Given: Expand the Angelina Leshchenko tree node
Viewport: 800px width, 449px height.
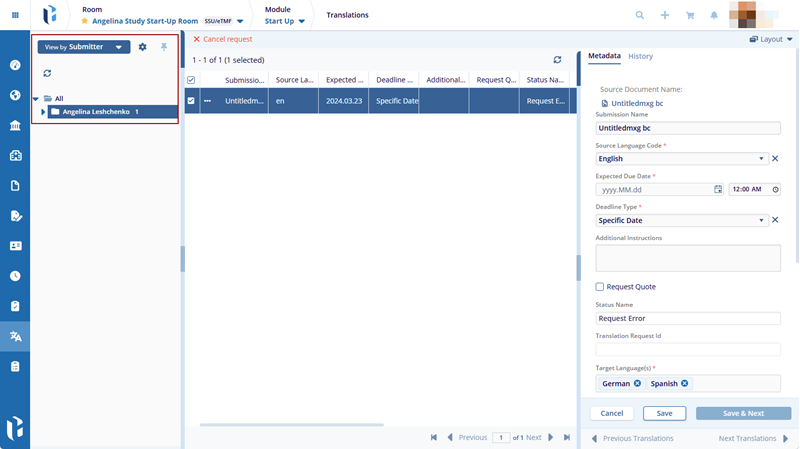Looking at the screenshot, I should tap(43, 112).
